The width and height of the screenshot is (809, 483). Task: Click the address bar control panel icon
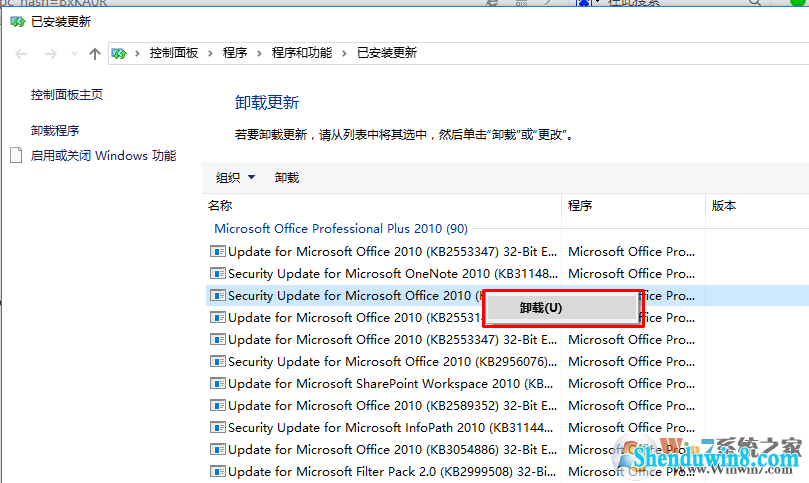[119, 53]
